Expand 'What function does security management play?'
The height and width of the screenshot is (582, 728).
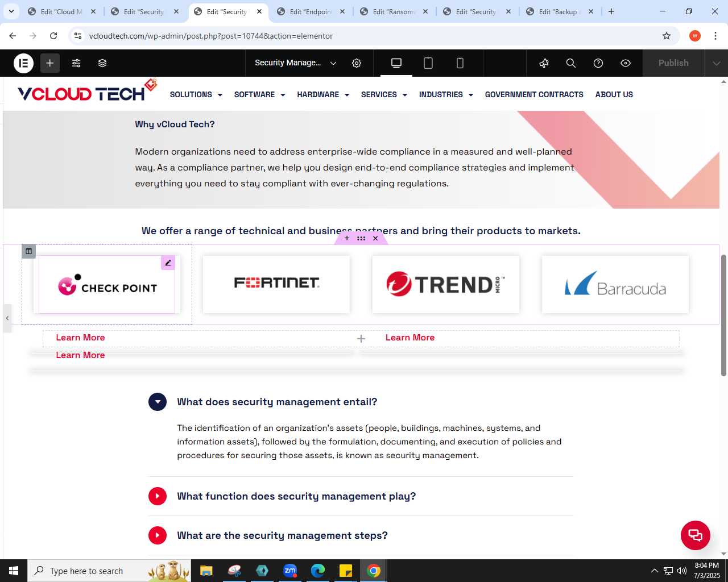(x=158, y=496)
